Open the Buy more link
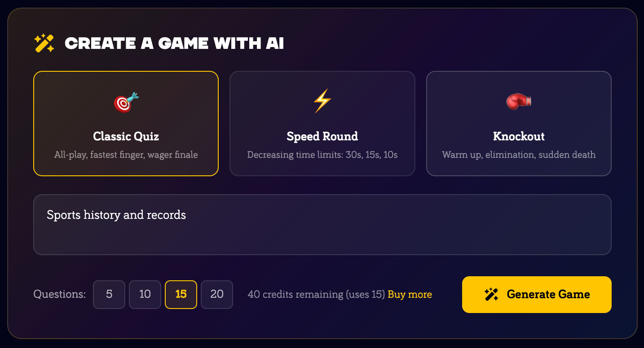This screenshot has width=644, height=348. pyautogui.click(x=410, y=294)
